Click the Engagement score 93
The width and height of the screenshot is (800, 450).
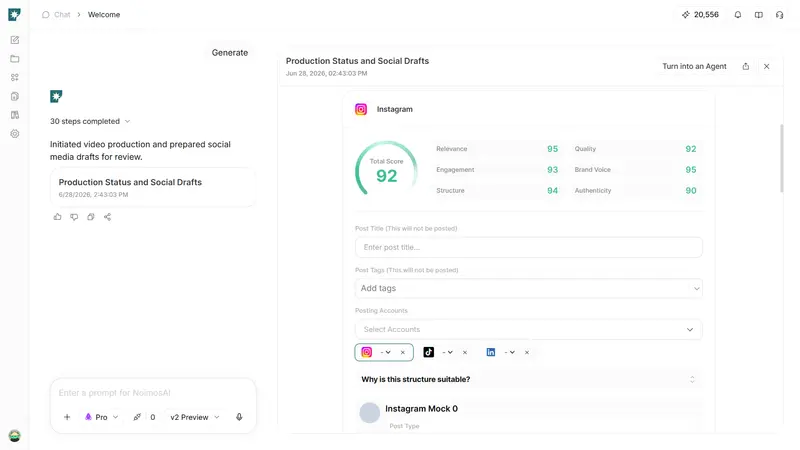[x=553, y=170]
